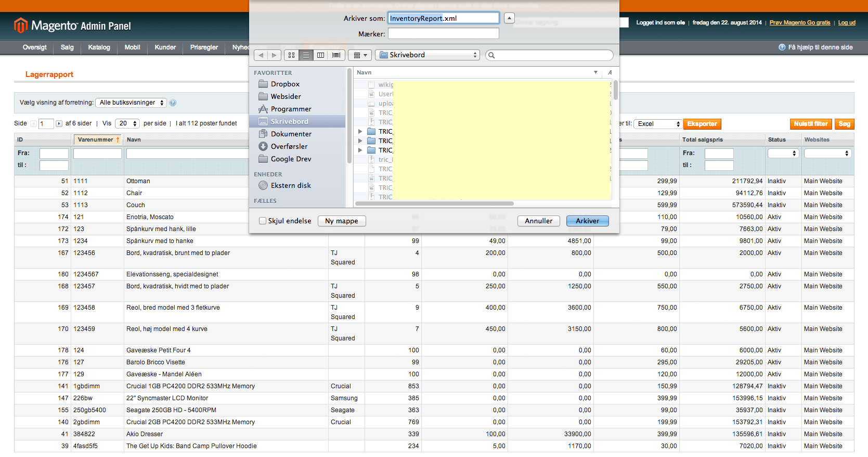The image size is (868, 457).
Task: Open the Katalog menu
Action: click(x=99, y=47)
